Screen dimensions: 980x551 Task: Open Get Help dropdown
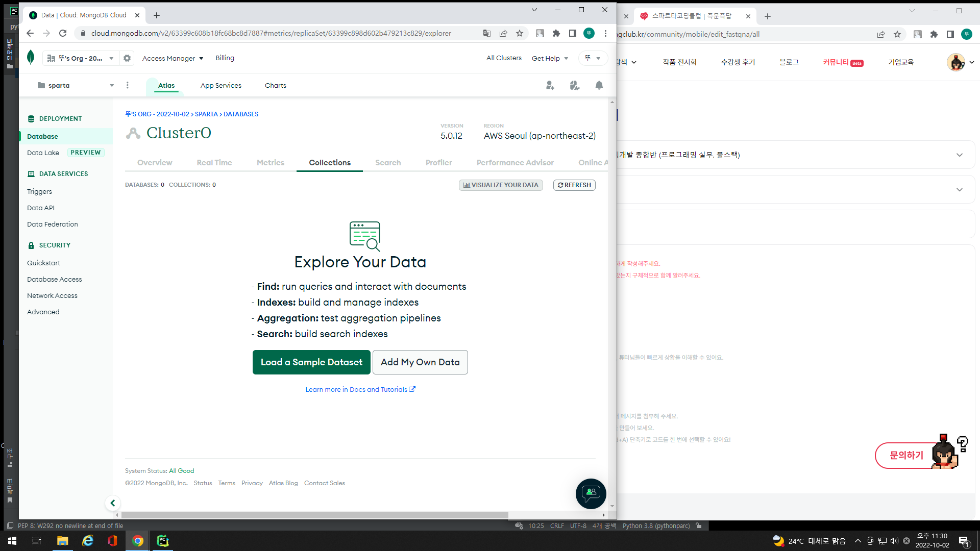[x=550, y=58]
